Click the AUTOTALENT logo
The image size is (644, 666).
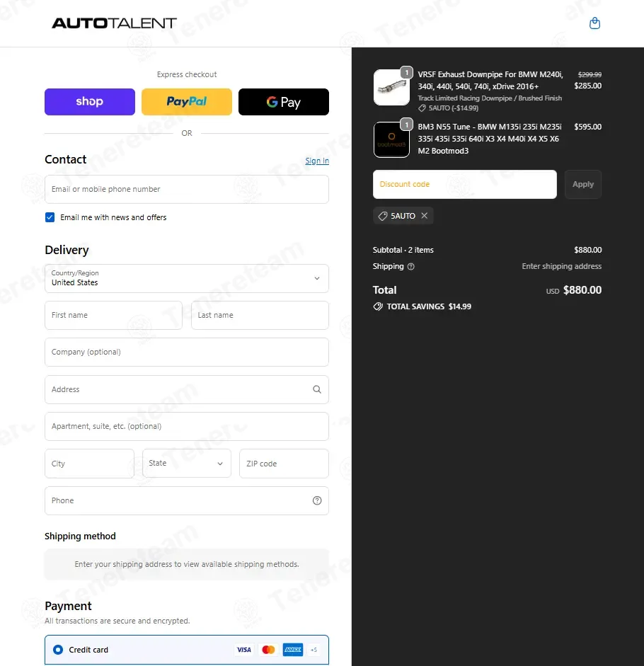click(114, 23)
